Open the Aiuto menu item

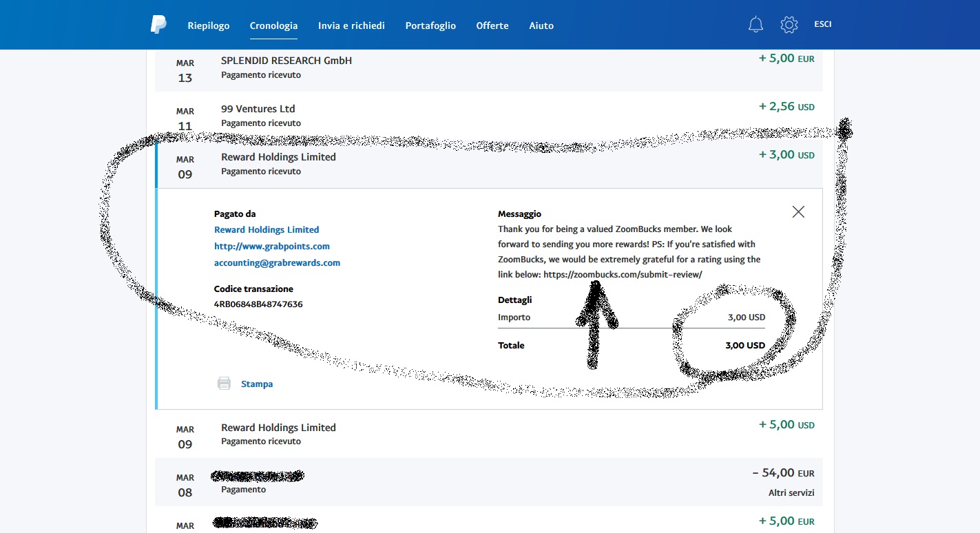[x=541, y=25]
